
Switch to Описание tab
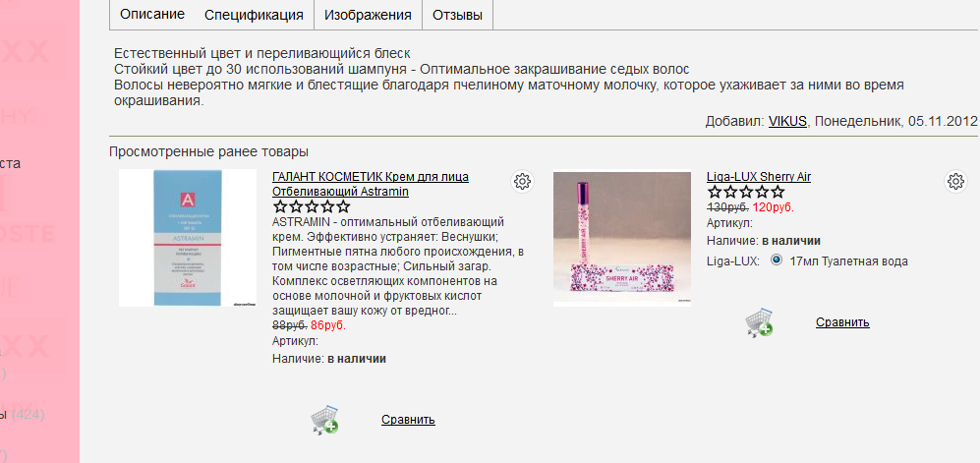tap(152, 15)
